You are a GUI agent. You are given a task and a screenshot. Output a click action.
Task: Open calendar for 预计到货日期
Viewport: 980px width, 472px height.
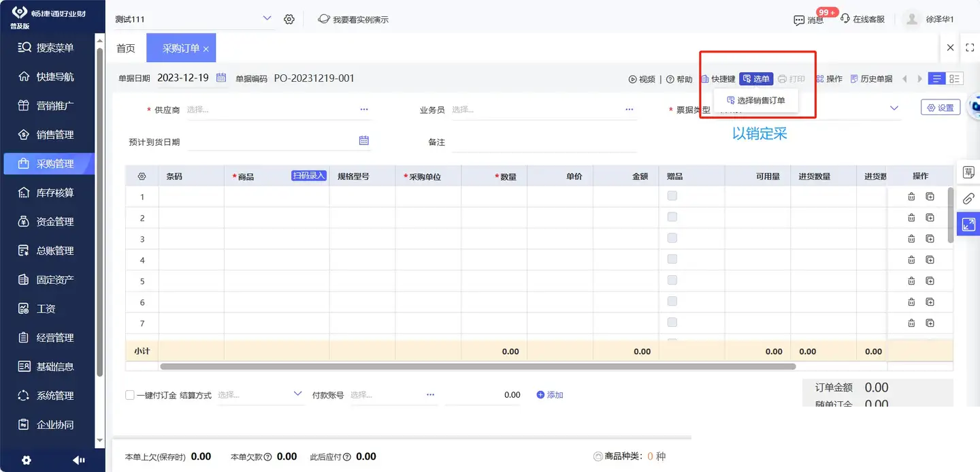[364, 141]
